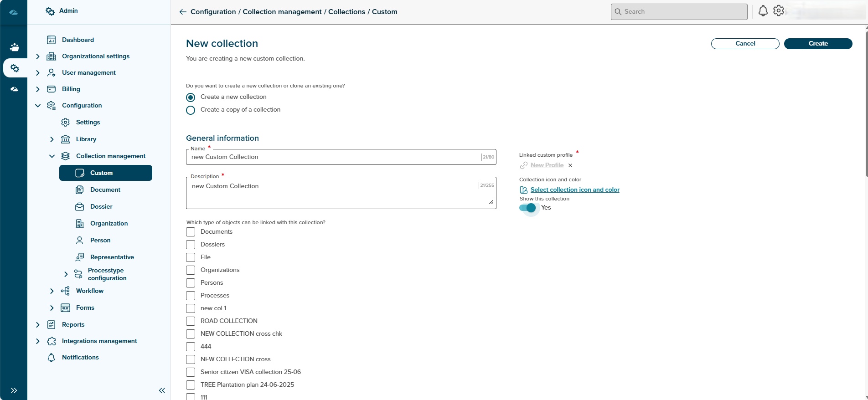
Task: Expand the far-left rail with double-arrow icon
Action: (x=14, y=390)
